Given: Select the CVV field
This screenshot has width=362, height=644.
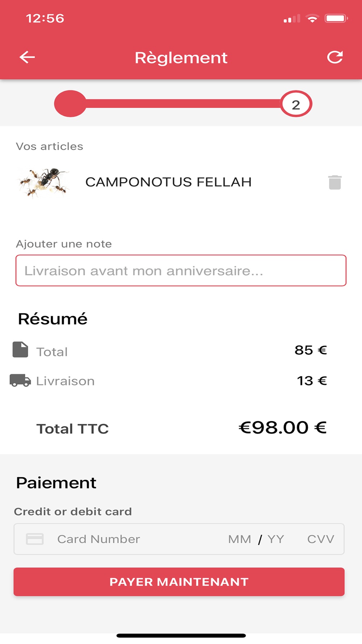Looking at the screenshot, I should pyautogui.click(x=320, y=539).
